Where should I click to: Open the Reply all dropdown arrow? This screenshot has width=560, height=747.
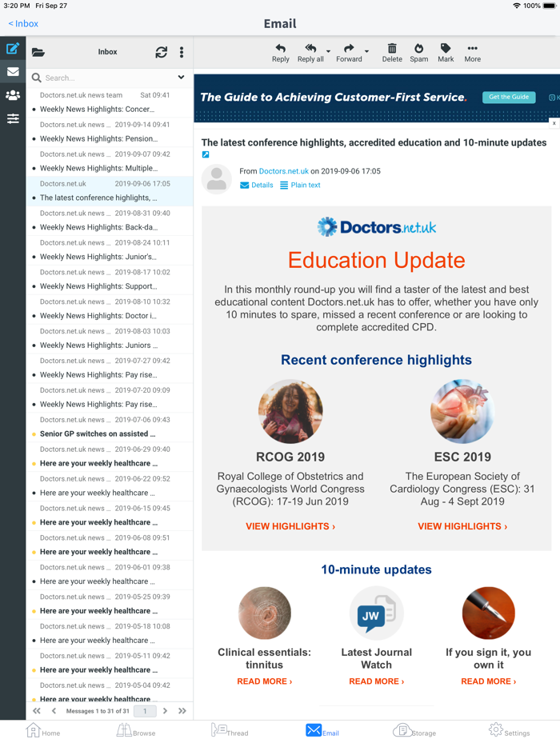point(328,51)
